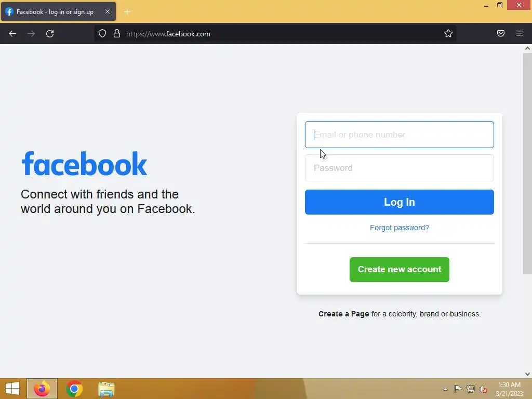Click the vertical scrollbar thumb
The height and width of the screenshot is (399, 532).
527,164
